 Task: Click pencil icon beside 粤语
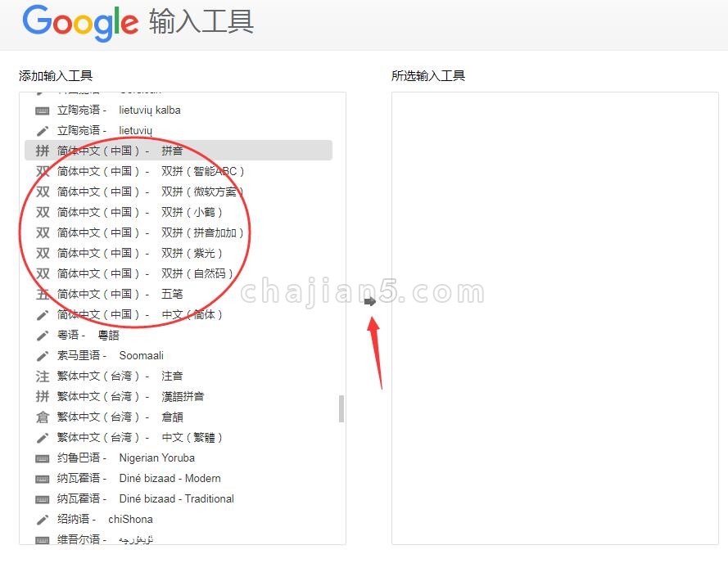[x=43, y=335]
